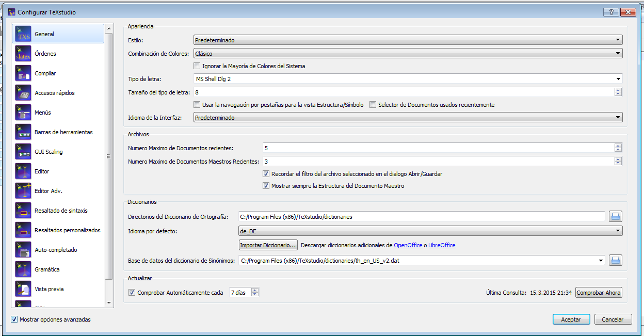
Task: Follow the LibreOffice dictionaries link
Action: click(442, 245)
